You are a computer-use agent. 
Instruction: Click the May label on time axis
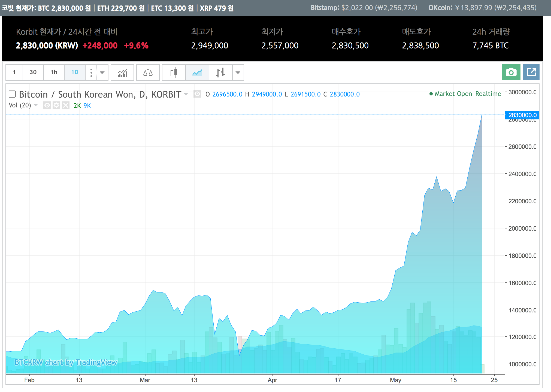point(395,380)
